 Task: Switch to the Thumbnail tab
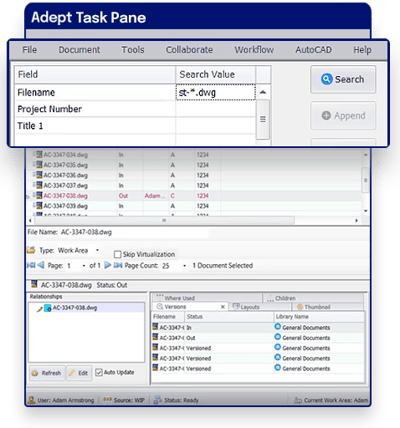pos(328,307)
